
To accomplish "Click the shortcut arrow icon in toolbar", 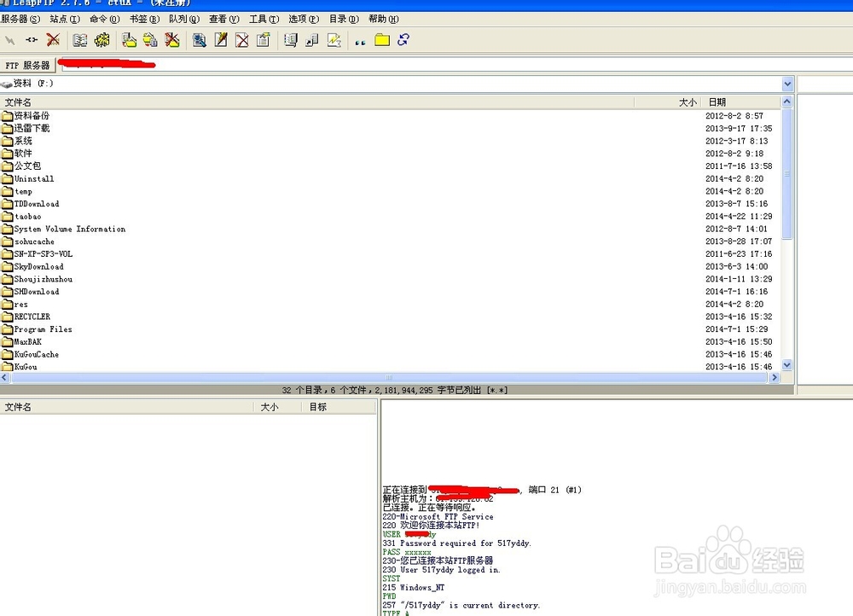I will pyautogui.click(x=311, y=40).
